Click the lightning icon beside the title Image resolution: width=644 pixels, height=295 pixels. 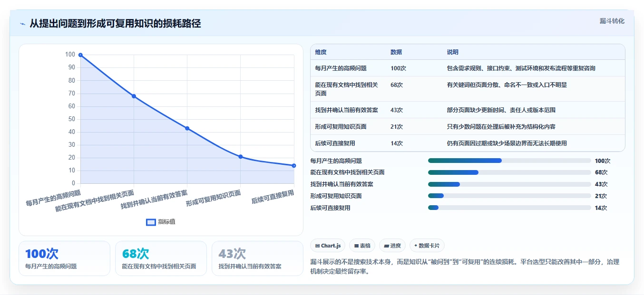pyautogui.click(x=22, y=24)
